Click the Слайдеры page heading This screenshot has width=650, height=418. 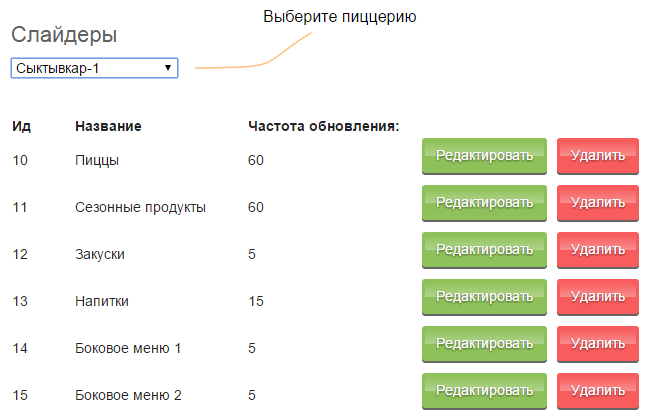64,35
